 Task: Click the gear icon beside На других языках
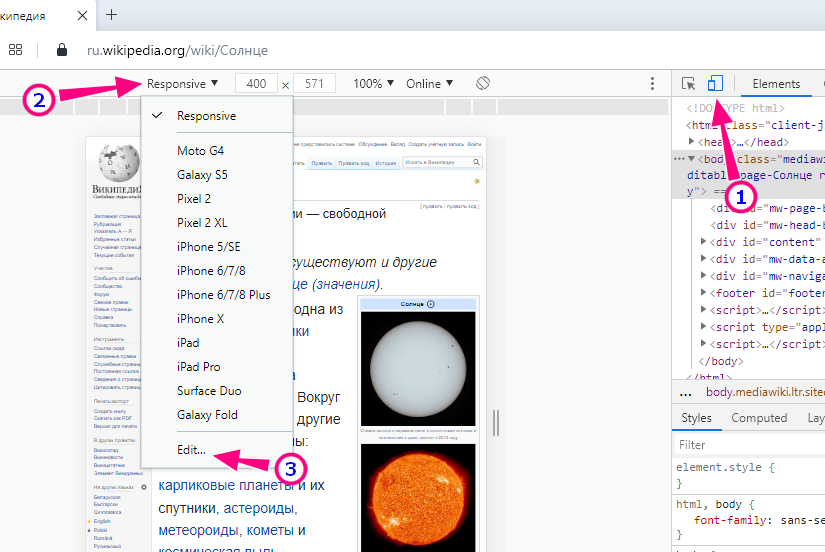point(144,487)
